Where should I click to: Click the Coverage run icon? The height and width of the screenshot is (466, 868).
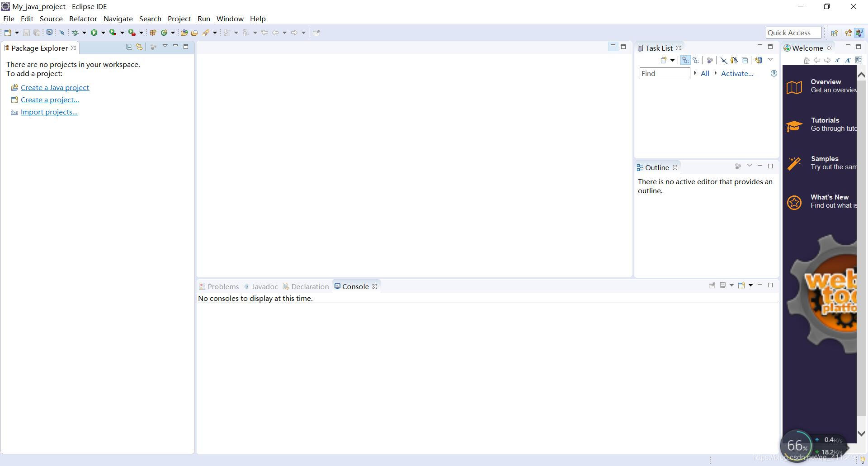(113, 33)
